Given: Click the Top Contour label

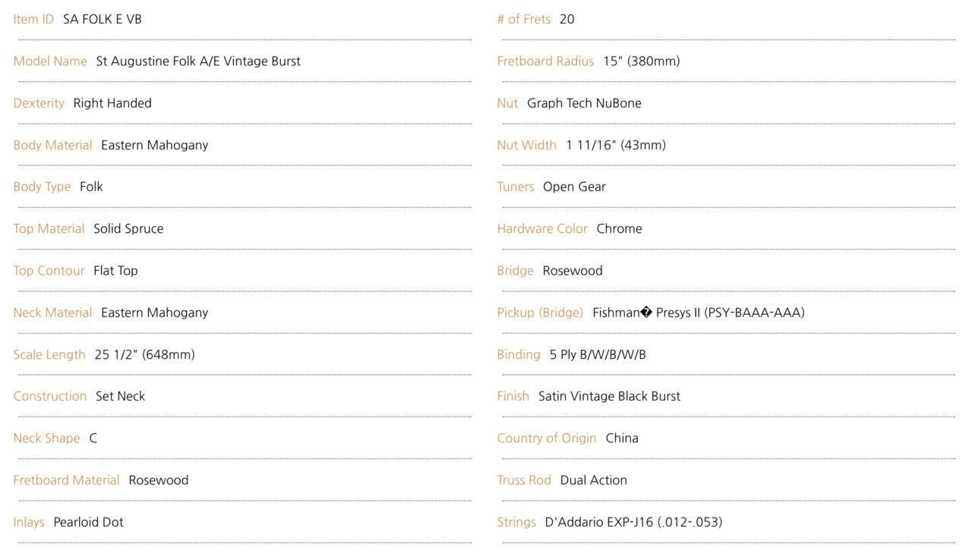Looking at the screenshot, I should pos(49,271).
